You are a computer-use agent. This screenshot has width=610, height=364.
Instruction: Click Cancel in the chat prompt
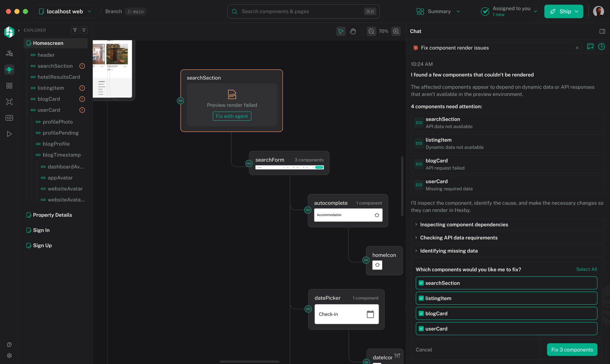[424, 350]
